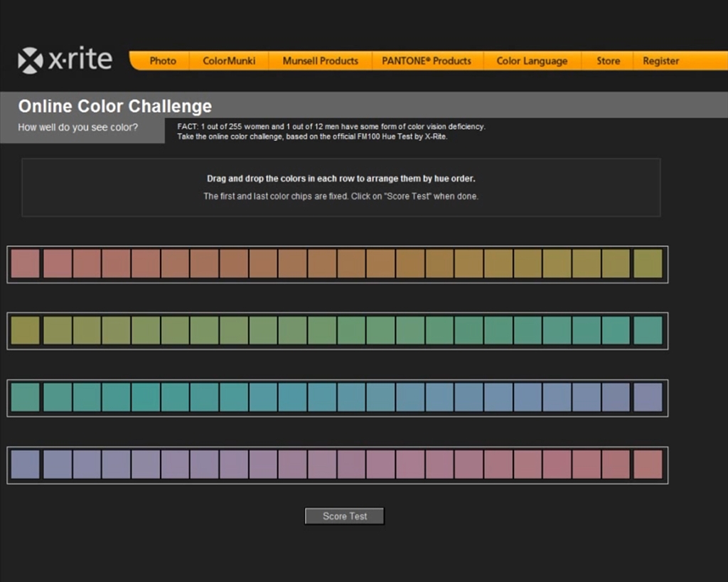Viewport: 728px width, 582px height.
Task: Click the 'How well do you see color?' tab
Action: click(78, 128)
